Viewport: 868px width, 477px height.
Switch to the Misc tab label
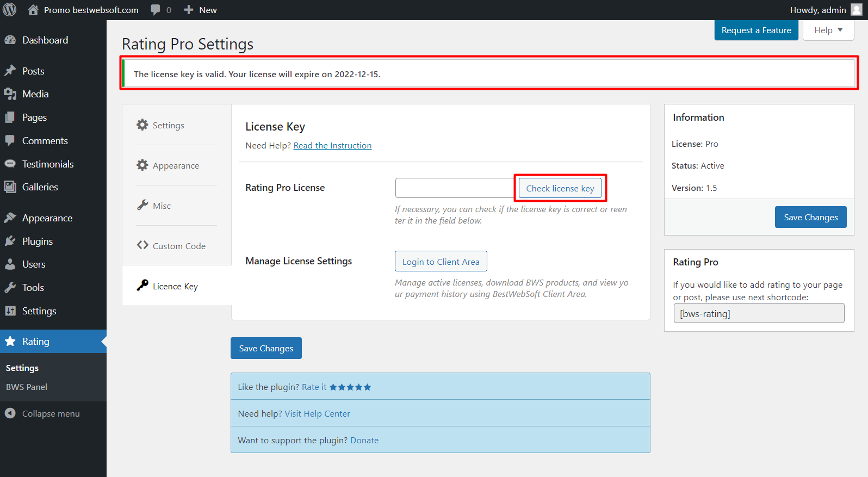[x=162, y=206]
